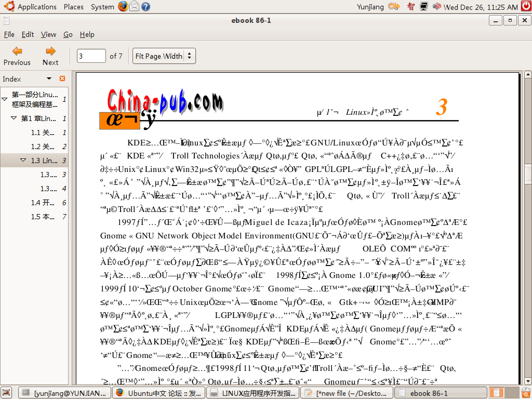Viewport: 532px width, 399px height.
Task: Click the clock showing Wed Dec 26
Action: click(x=481, y=7)
